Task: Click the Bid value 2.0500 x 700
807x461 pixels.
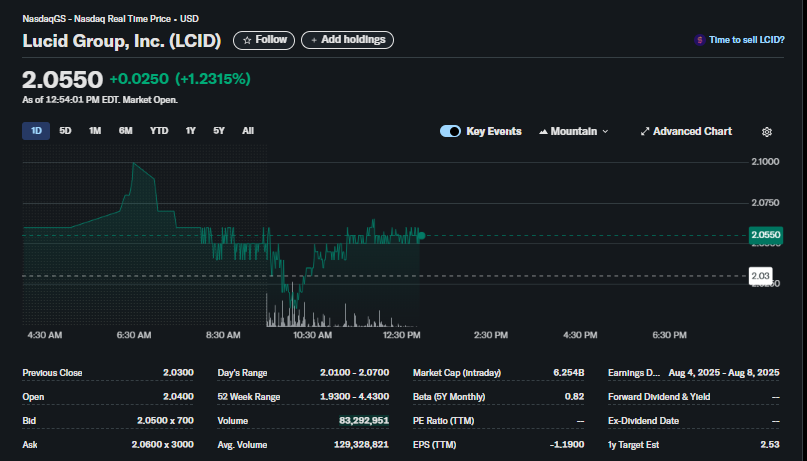Action: pyautogui.click(x=165, y=421)
